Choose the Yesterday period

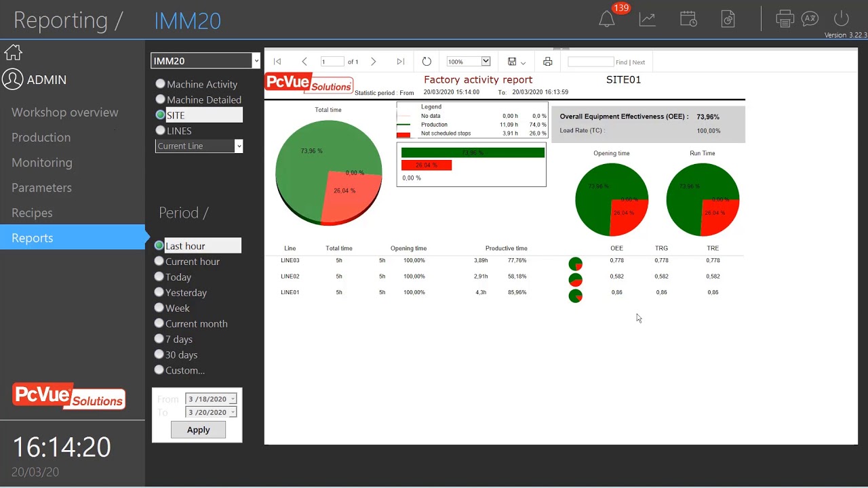[x=159, y=292]
